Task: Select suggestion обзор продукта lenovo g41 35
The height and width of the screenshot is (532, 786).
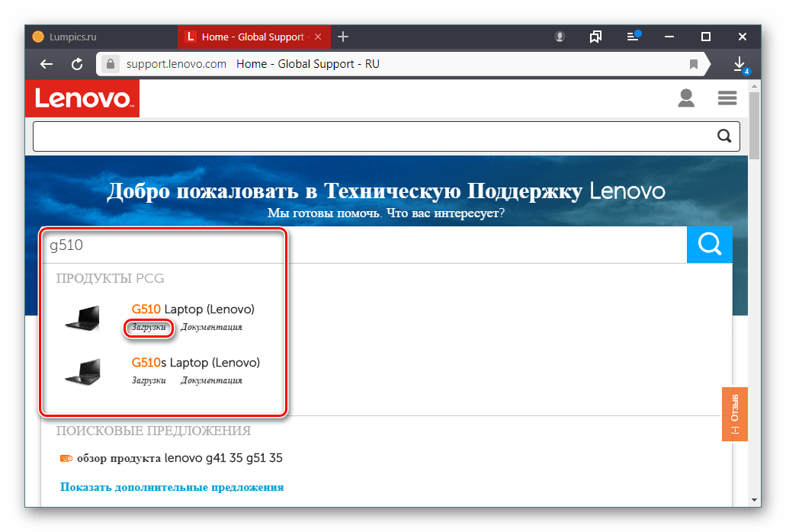Action: coord(172,458)
